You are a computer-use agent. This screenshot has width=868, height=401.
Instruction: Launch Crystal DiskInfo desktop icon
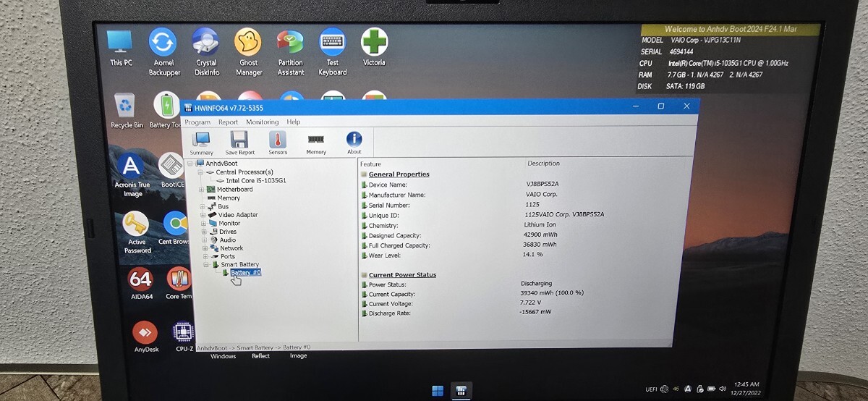point(207,51)
